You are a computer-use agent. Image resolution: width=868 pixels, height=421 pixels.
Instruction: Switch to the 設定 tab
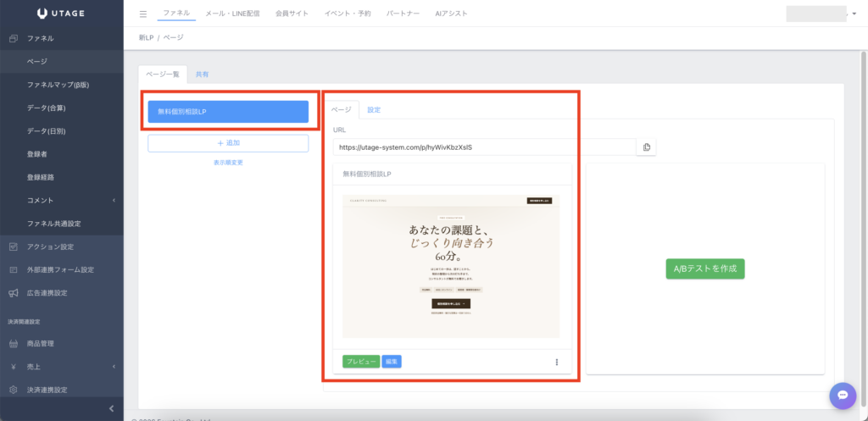(374, 109)
